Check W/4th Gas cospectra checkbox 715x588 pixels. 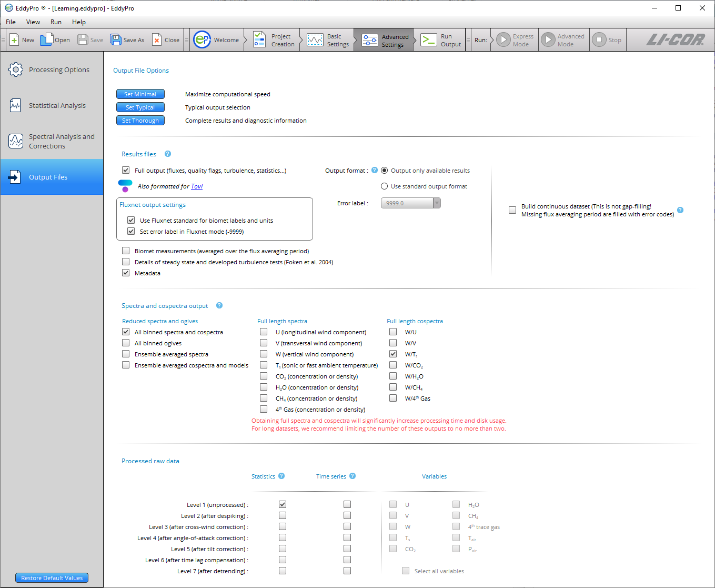tap(393, 398)
